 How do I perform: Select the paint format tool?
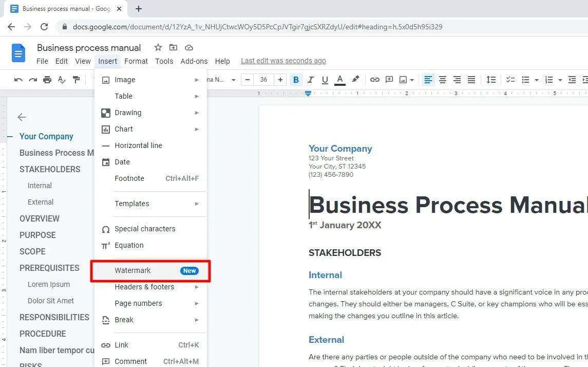[74, 80]
